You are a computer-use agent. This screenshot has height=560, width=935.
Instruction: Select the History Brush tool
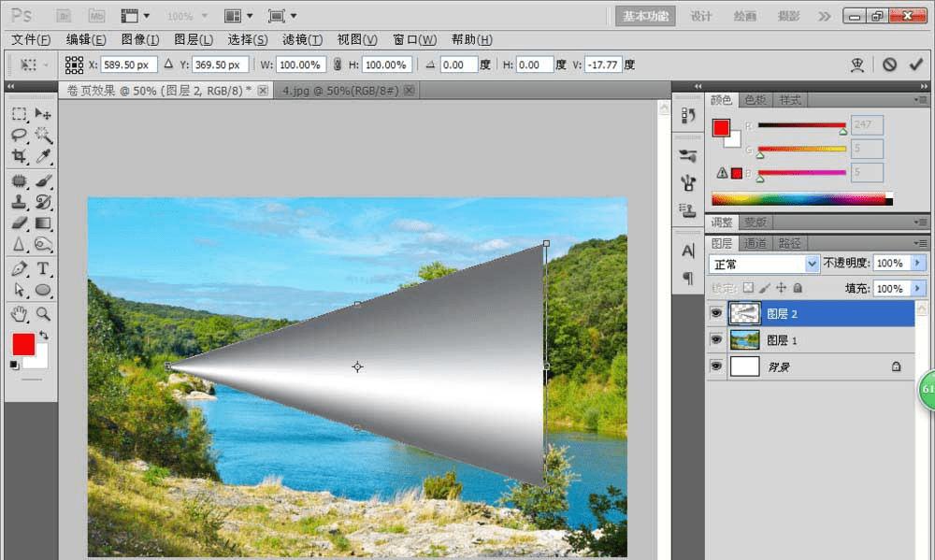point(43,202)
